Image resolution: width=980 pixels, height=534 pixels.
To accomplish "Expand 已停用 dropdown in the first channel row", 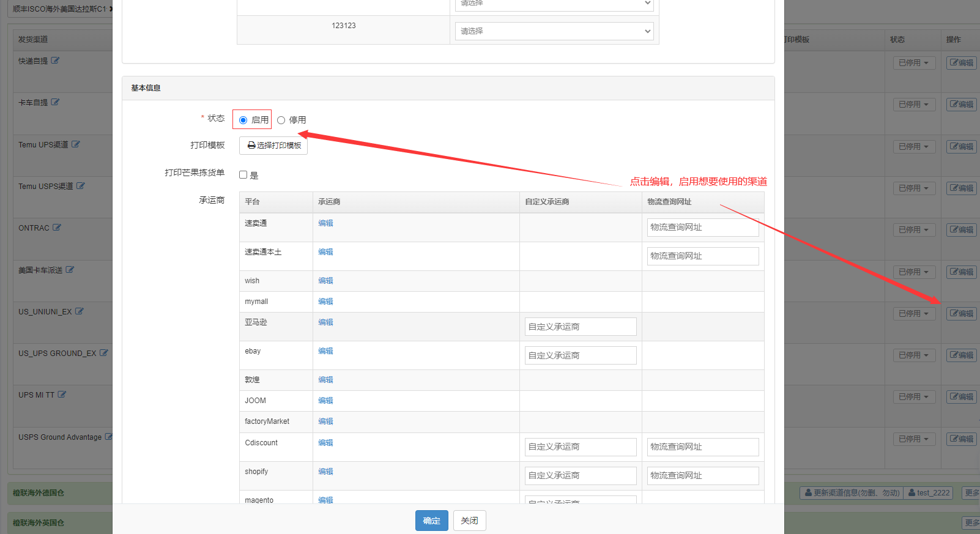I will point(913,63).
